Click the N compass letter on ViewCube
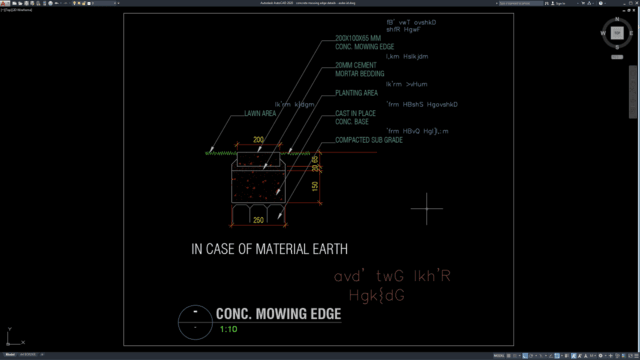This screenshot has width=640, height=360. pyautogui.click(x=617, y=19)
